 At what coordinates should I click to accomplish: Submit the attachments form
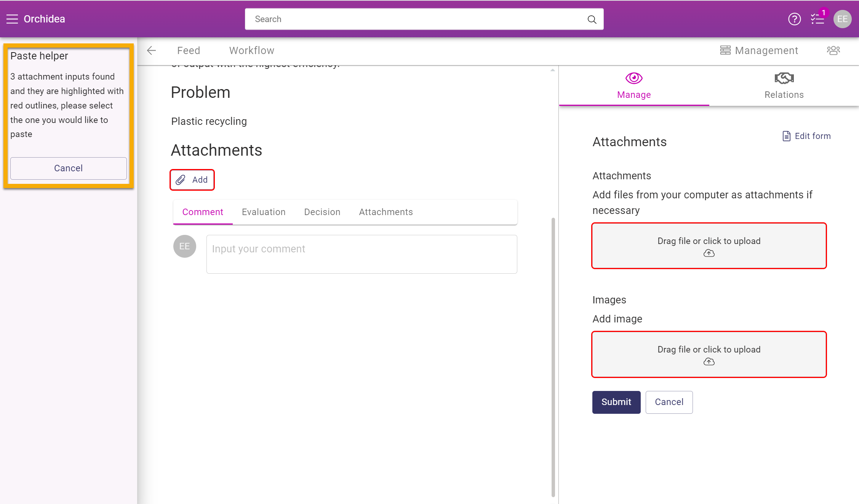[x=616, y=402]
